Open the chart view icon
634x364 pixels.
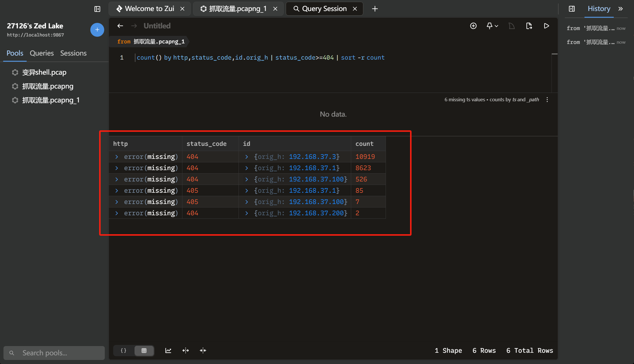pyautogui.click(x=168, y=350)
